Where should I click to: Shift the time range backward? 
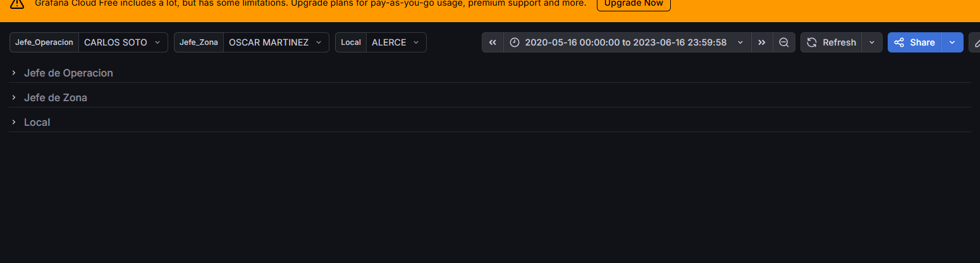tap(493, 42)
